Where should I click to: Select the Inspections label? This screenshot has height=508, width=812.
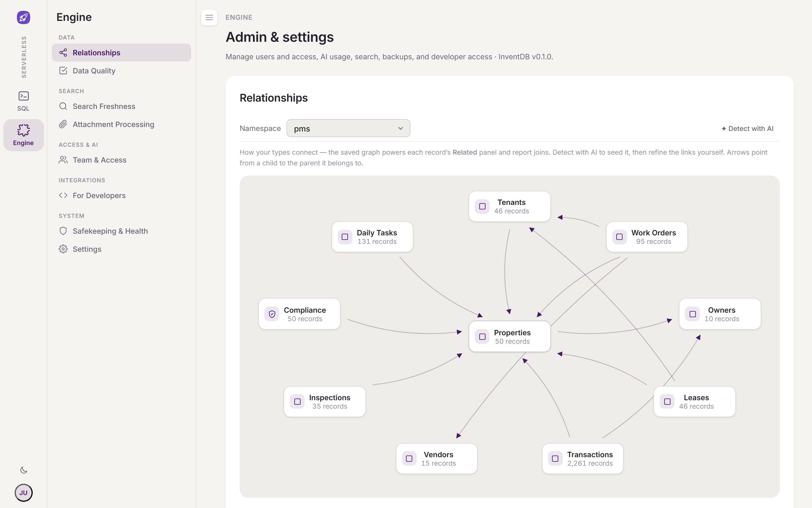tap(330, 397)
